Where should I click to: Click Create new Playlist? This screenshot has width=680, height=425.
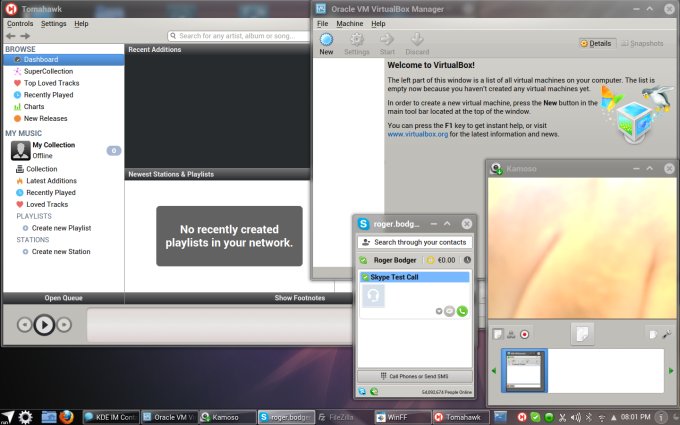64,228
